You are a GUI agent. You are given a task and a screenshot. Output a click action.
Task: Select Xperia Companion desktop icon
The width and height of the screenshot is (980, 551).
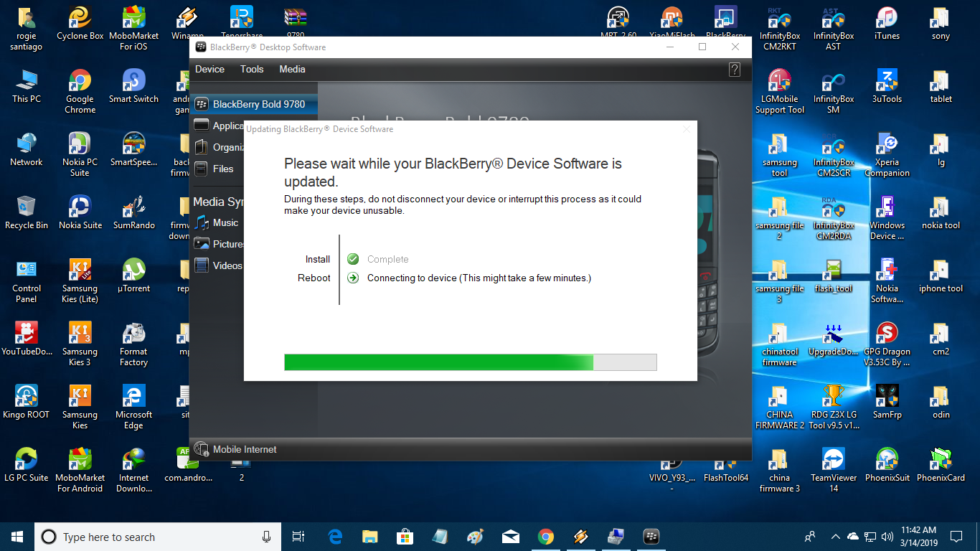tap(887, 155)
